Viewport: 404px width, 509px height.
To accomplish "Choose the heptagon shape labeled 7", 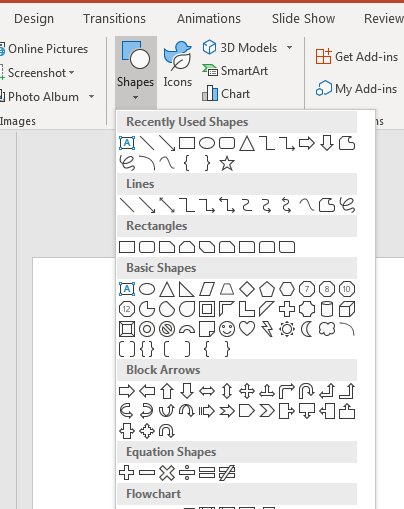I will (x=307, y=289).
